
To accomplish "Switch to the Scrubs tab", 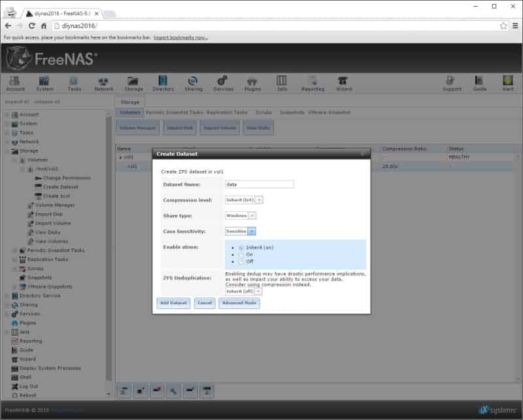I will [263, 113].
